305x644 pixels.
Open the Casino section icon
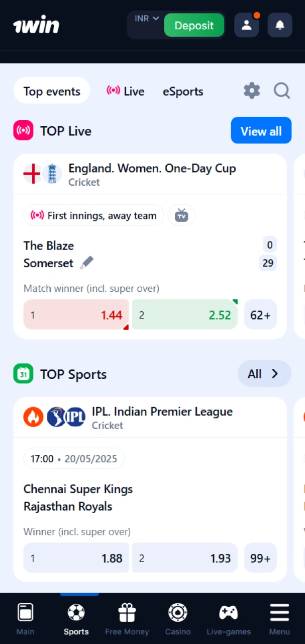pos(178,612)
